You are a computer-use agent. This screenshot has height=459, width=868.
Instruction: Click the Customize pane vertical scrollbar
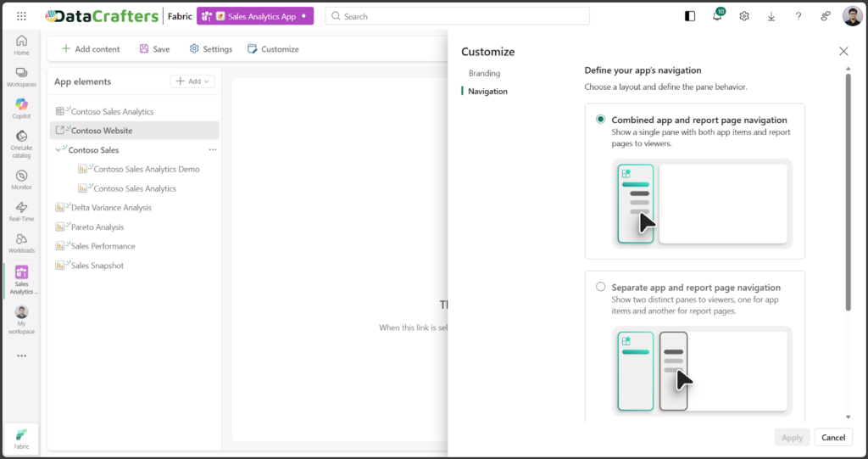click(x=848, y=191)
